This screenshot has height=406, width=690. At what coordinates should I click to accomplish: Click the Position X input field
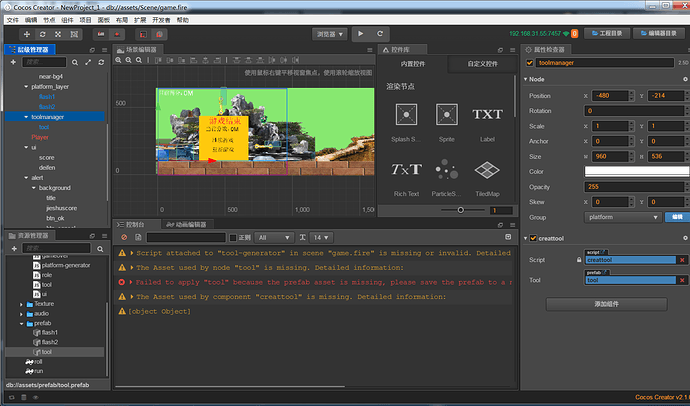(x=612, y=95)
